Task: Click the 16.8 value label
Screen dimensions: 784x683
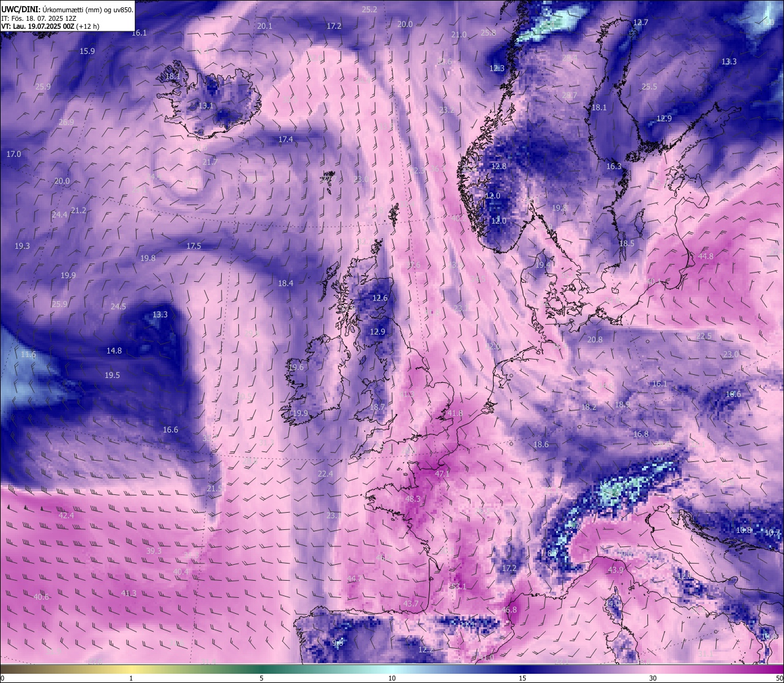Action: pyautogui.click(x=641, y=434)
